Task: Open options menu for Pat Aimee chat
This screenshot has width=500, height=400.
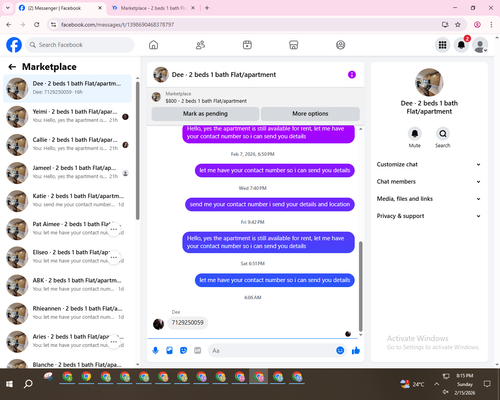Action: tap(114, 229)
